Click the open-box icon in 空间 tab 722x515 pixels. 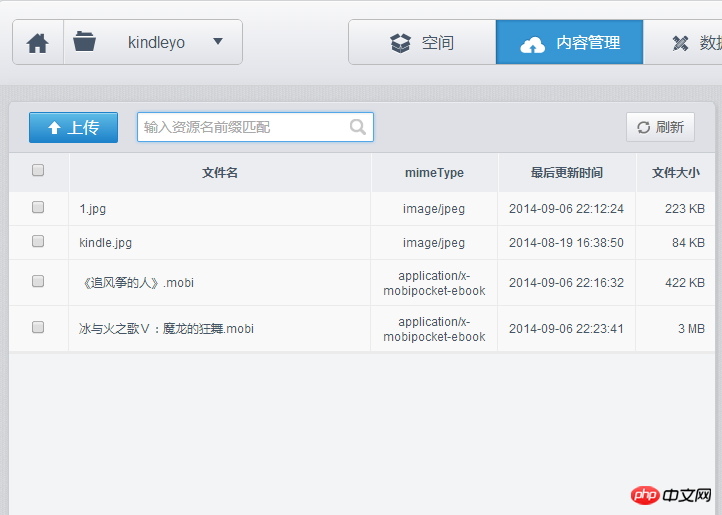[400, 43]
